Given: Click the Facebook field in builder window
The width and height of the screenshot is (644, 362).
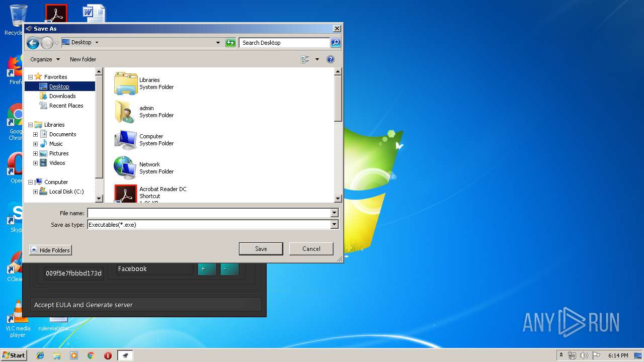Looking at the screenshot, I should [x=154, y=269].
